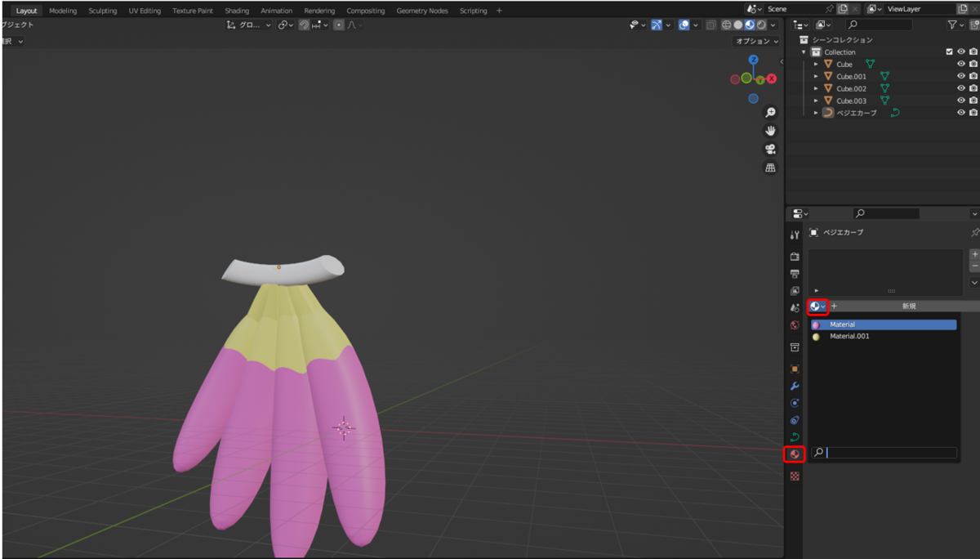Hide Cube.002 in viewport with eye icon
The height and width of the screenshot is (559, 980).
(961, 89)
